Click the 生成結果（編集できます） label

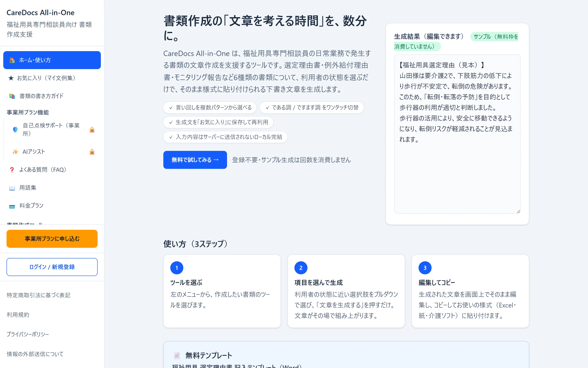click(x=429, y=37)
